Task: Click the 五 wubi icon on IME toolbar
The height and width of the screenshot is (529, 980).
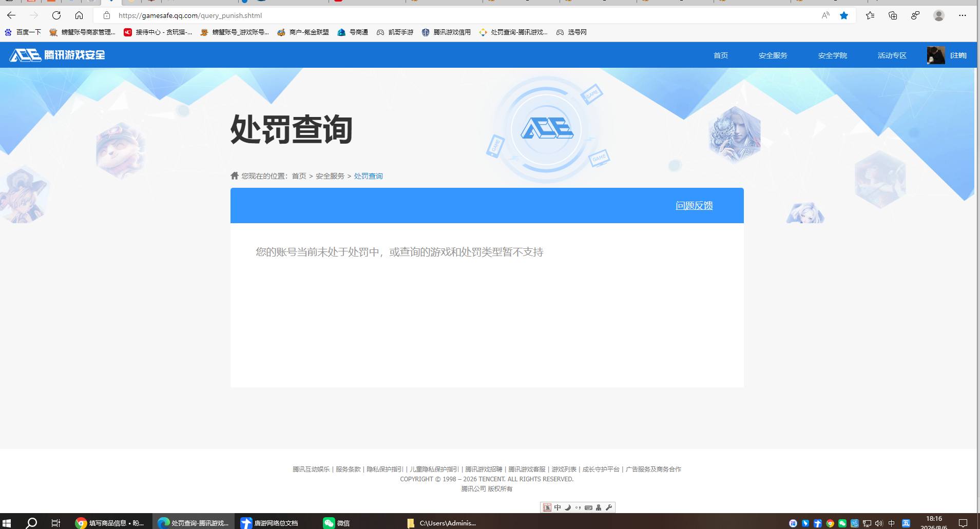Action: pyautogui.click(x=547, y=507)
